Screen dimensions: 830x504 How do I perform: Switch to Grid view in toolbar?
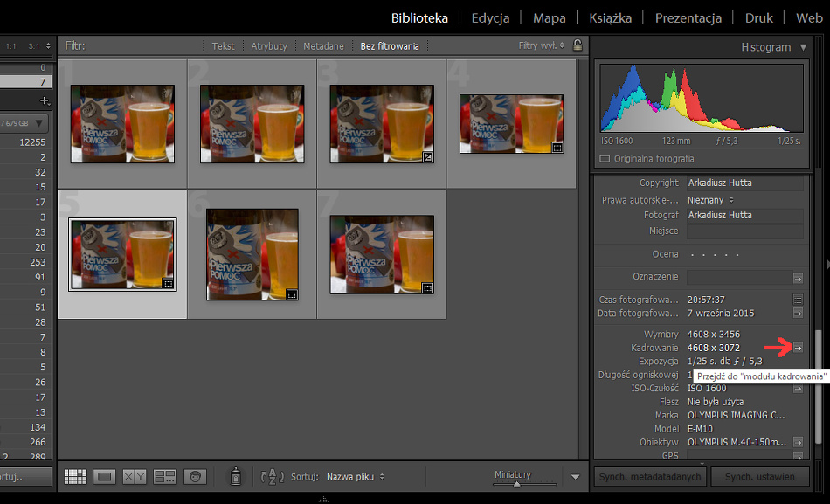click(75, 477)
